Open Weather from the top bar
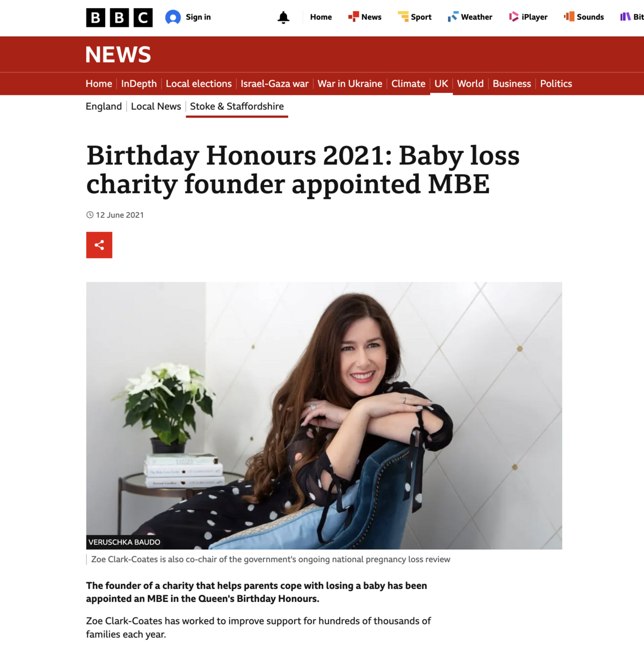The image size is (644, 648). tap(470, 17)
